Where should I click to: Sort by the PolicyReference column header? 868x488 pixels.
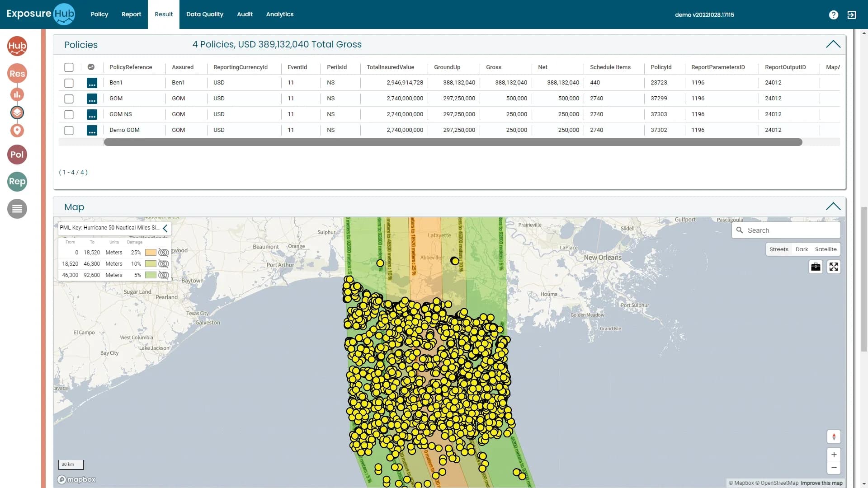131,67
